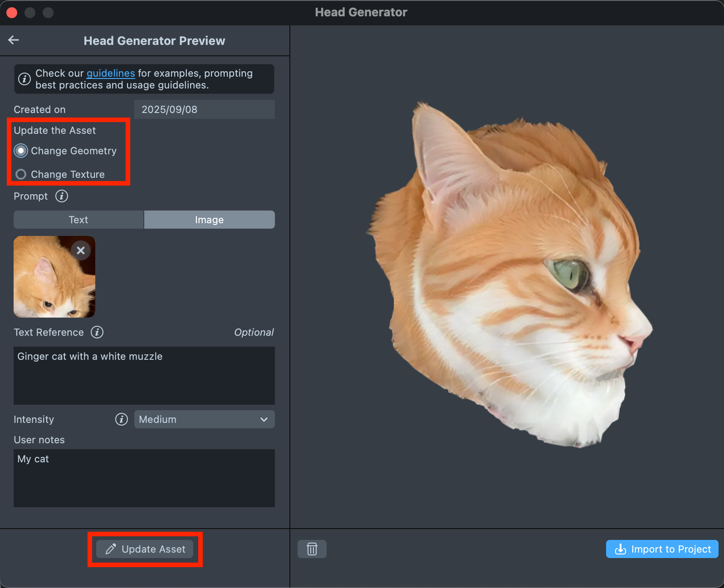Image resolution: width=724 pixels, height=588 pixels.
Task: Click the guidelines info icon
Action: click(24, 79)
